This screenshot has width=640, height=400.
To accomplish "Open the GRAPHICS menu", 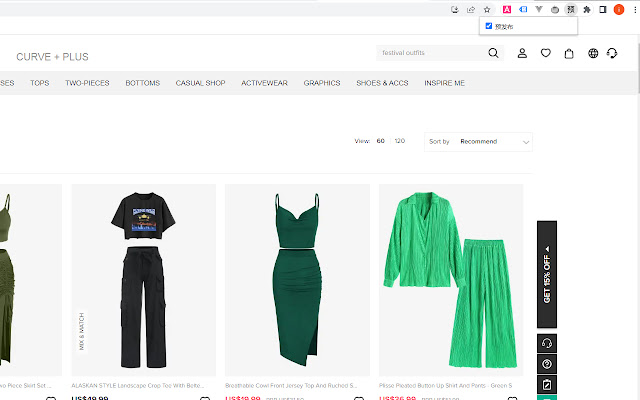I will pyautogui.click(x=322, y=83).
